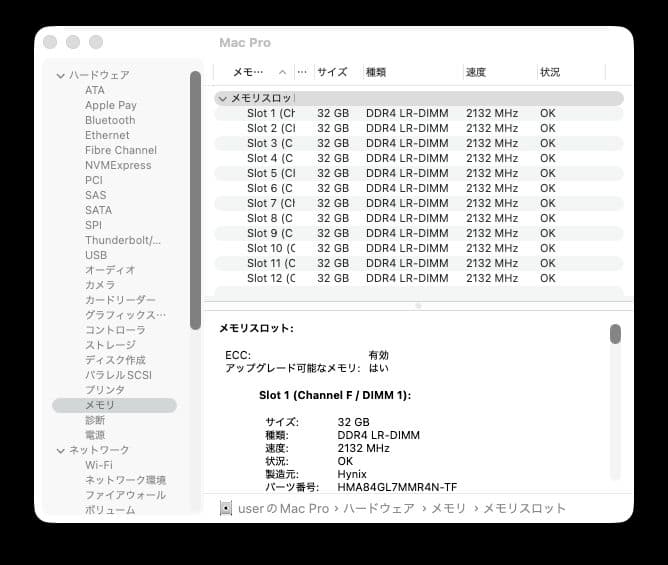Select SAS in the sidebar
Image resolution: width=668 pixels, height=565 pixels.
(x=95, y=195)
